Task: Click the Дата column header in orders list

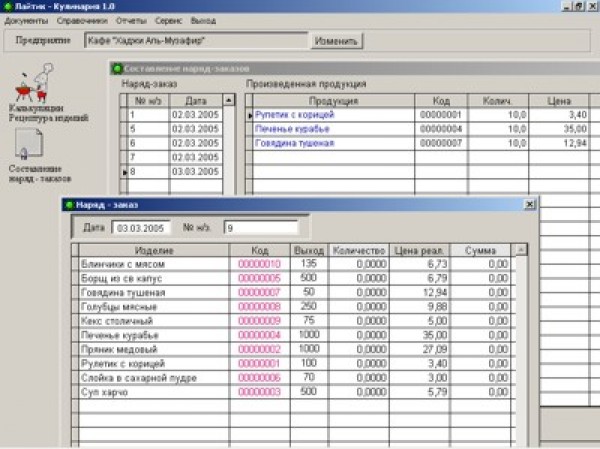Action: tap(196, 101)
